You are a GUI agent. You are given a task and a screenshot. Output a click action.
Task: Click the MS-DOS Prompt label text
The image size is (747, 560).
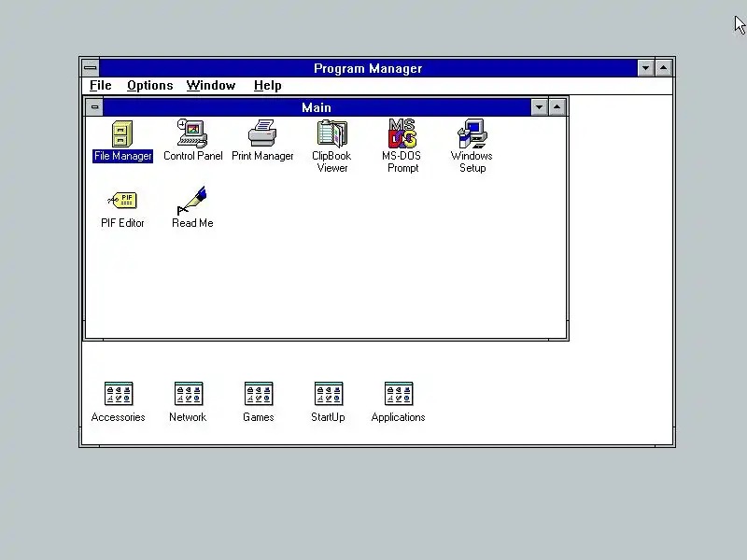click(x=402, y=161)
